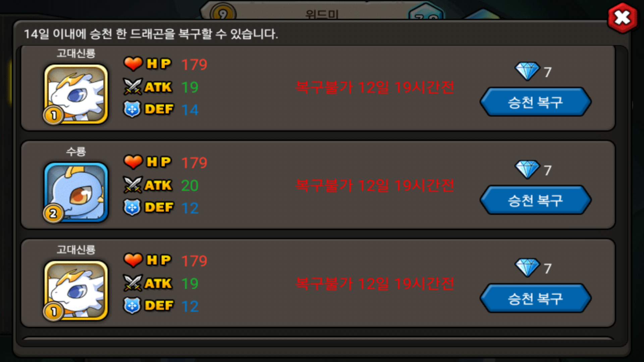Viewport: 644px width, 362px height.
Task: Select the first 고대신룡 dragon portrait
Action: point(76,94)
